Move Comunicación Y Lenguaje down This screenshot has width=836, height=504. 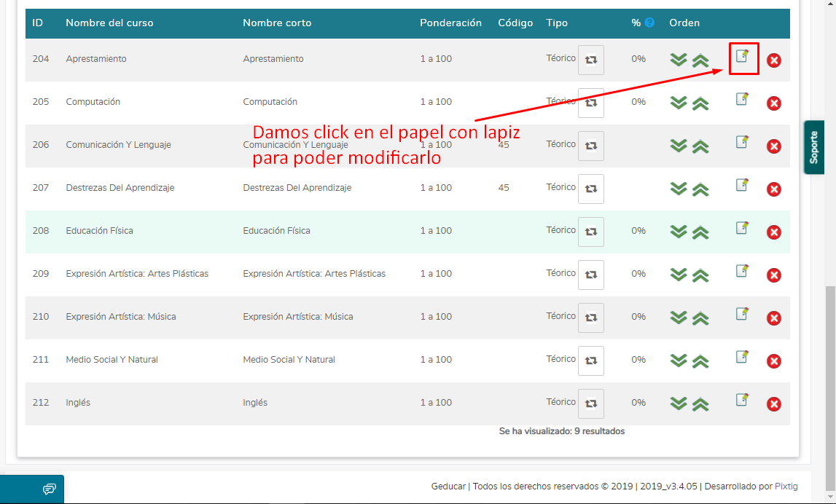pyautogui.click(x=678, y=146)
